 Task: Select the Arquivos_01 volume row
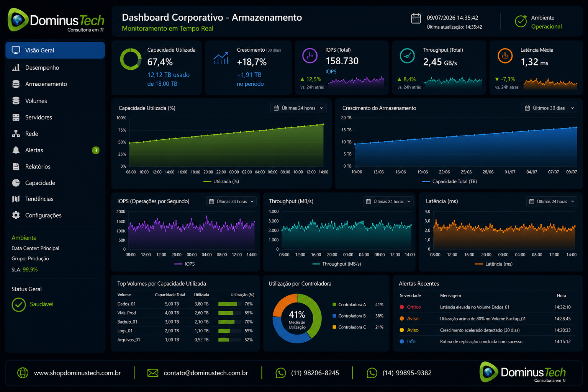[x=186, y=340]
